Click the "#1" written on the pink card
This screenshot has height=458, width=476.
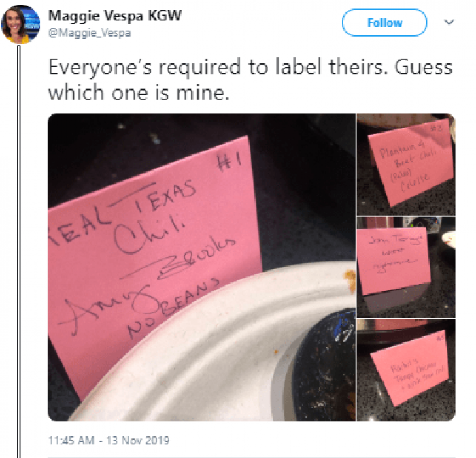tap(228, 161)
